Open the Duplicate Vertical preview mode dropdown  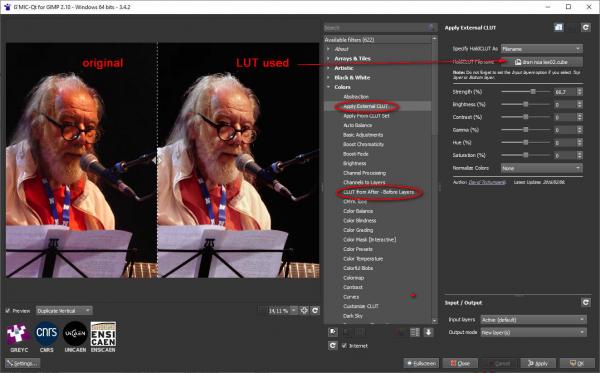pyautogui.click(x=64, y=311)
